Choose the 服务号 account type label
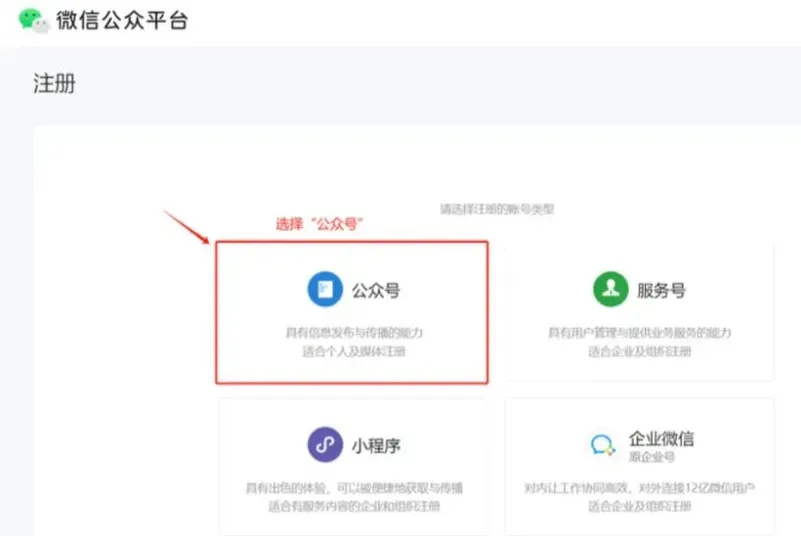The width and height of the screenshot is (801, 536). (661, 290)
